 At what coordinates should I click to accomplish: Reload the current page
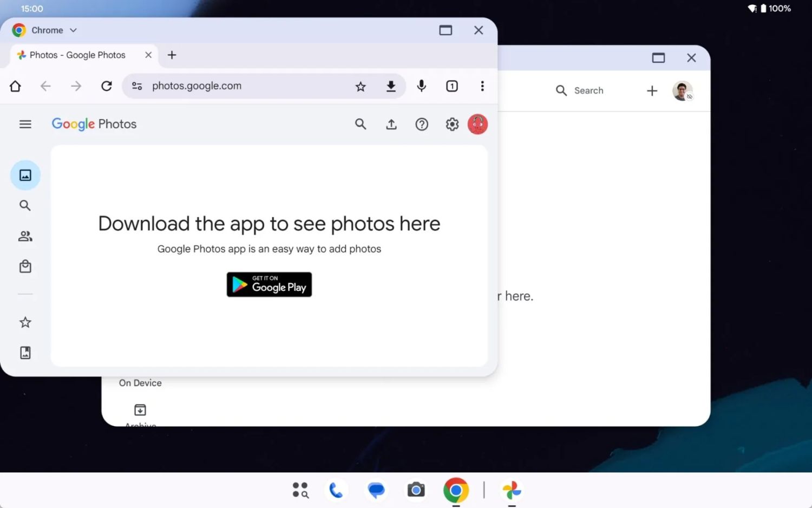(107, 86)
